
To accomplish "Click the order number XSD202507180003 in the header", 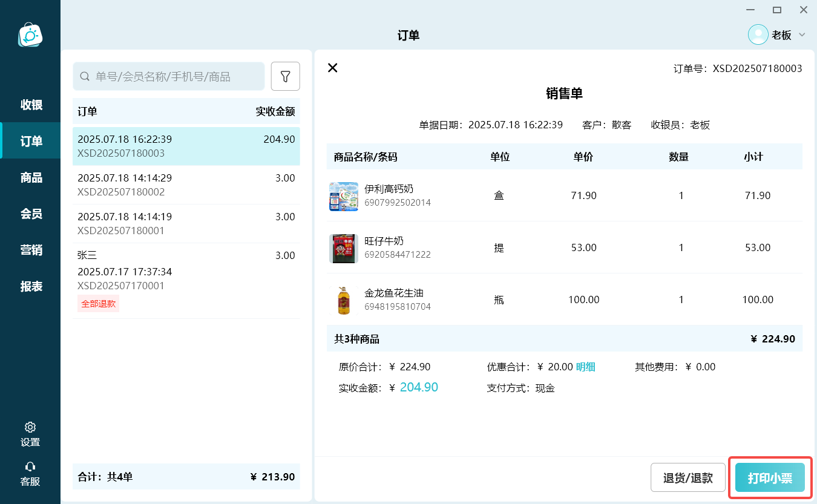I will click(x=757, y=68).
